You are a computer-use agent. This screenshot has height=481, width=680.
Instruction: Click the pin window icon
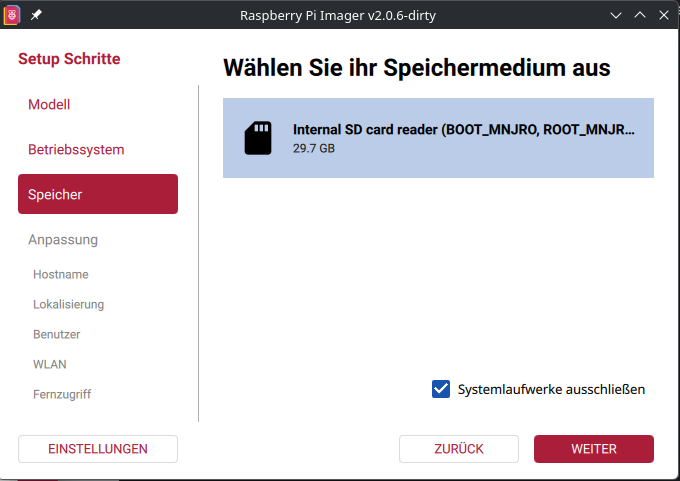(37, 15)
